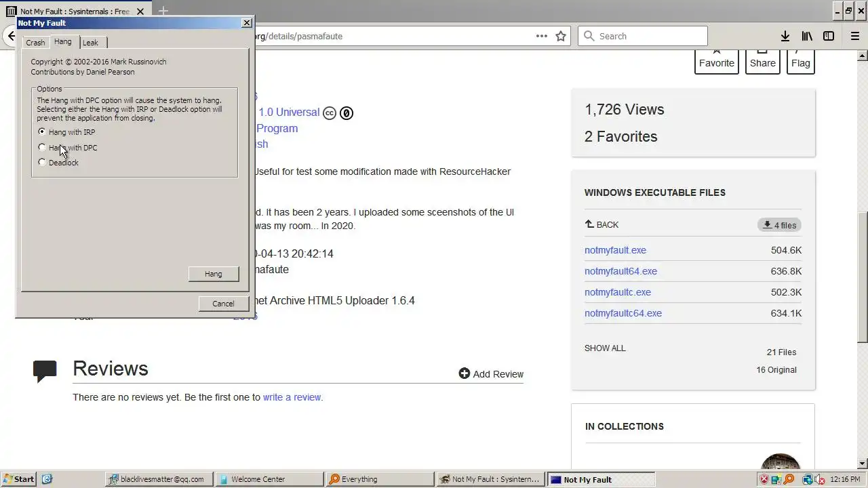
Task: Click the Creative Commons CC icon
Action: click(x=330, y=113)
